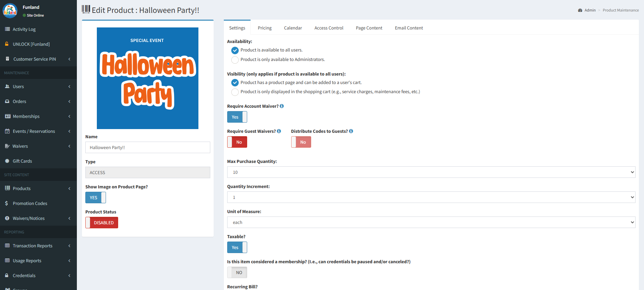Click the Funland logo icon

(10, 11)
